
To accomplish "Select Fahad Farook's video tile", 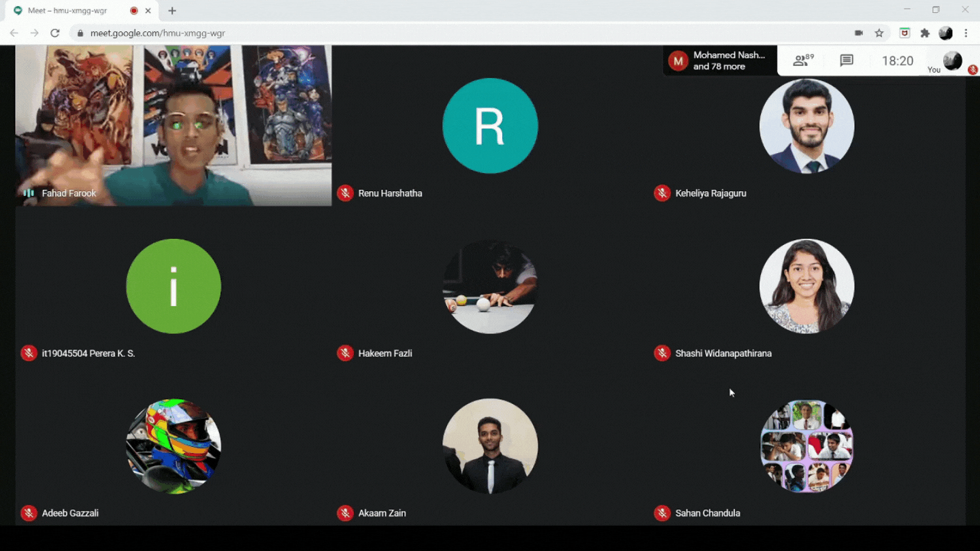I will (174, 126).
